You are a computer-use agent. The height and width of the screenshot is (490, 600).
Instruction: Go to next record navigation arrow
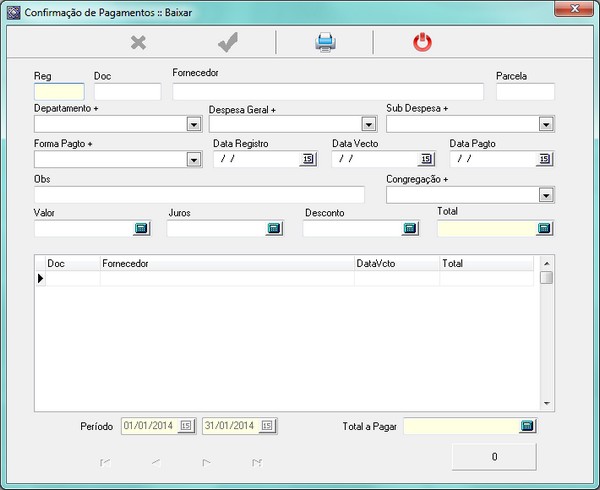tap(206, 463)
